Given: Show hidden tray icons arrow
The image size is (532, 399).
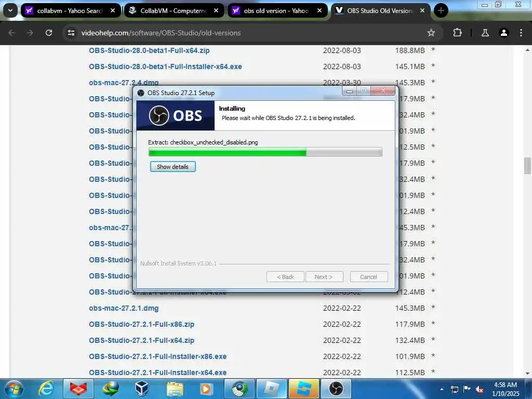Looking at the screenshot, I should [x=442, y=389].
